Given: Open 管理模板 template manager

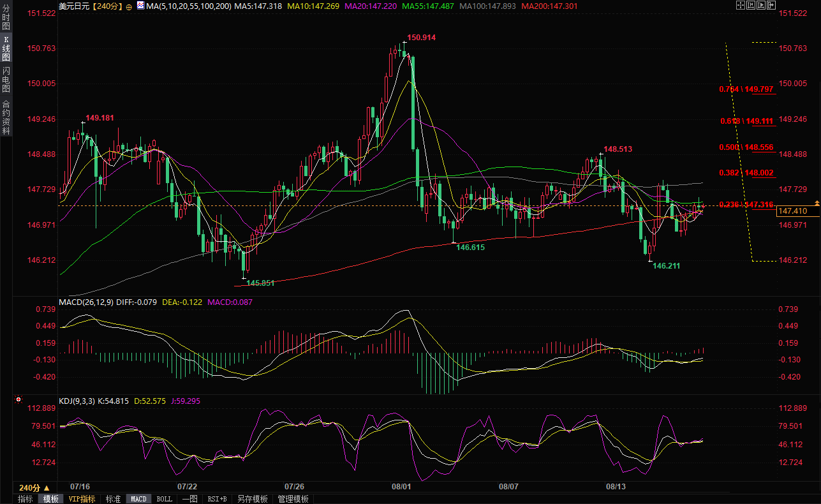Looking at the screenshot, I should (293, 499).
